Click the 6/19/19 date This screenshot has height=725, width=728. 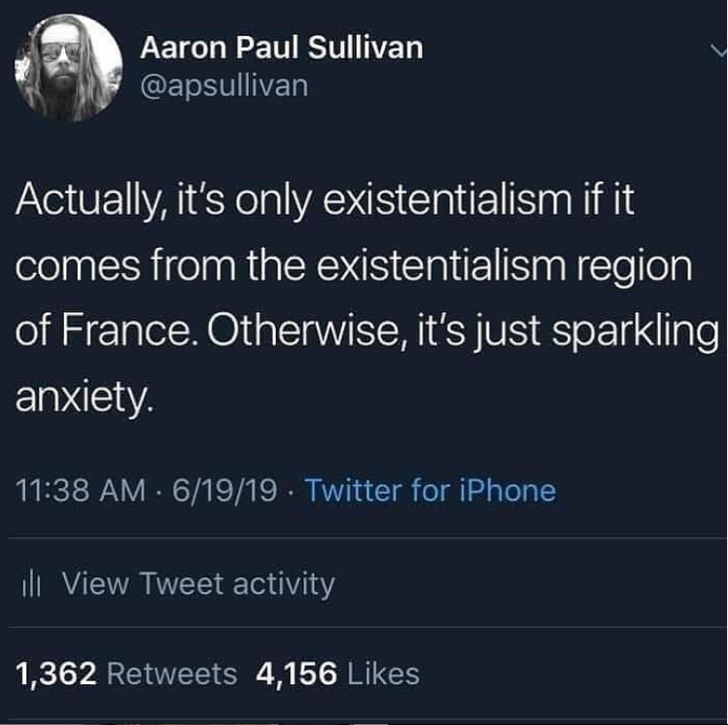[225, 490]
